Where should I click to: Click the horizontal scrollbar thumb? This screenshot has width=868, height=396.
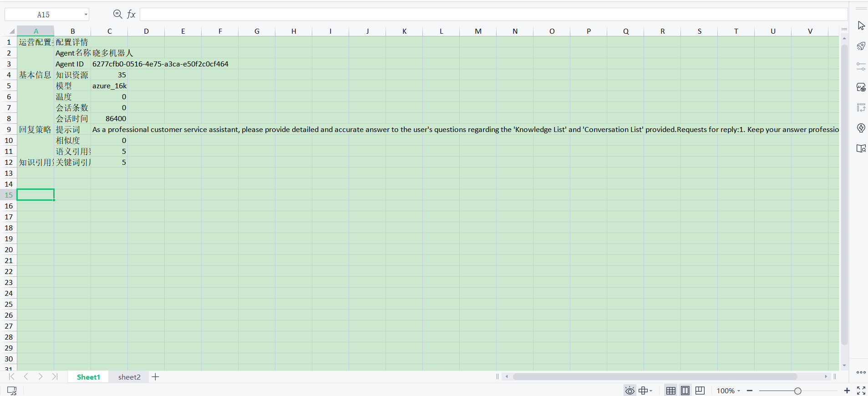pos(655,376)
